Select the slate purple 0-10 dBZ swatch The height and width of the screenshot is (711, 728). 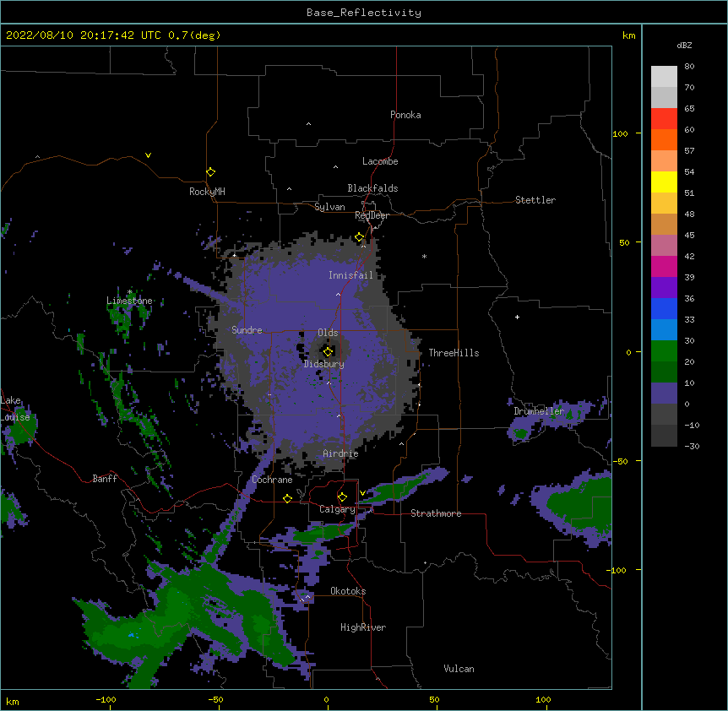pyautogui.click(x=664, y=393)
